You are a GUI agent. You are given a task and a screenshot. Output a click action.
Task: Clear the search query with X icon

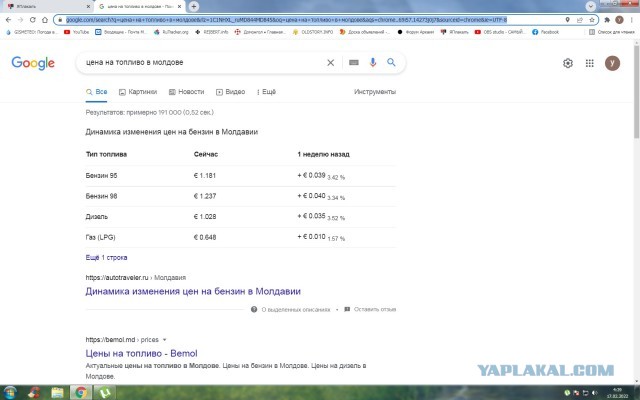(331, 62)
